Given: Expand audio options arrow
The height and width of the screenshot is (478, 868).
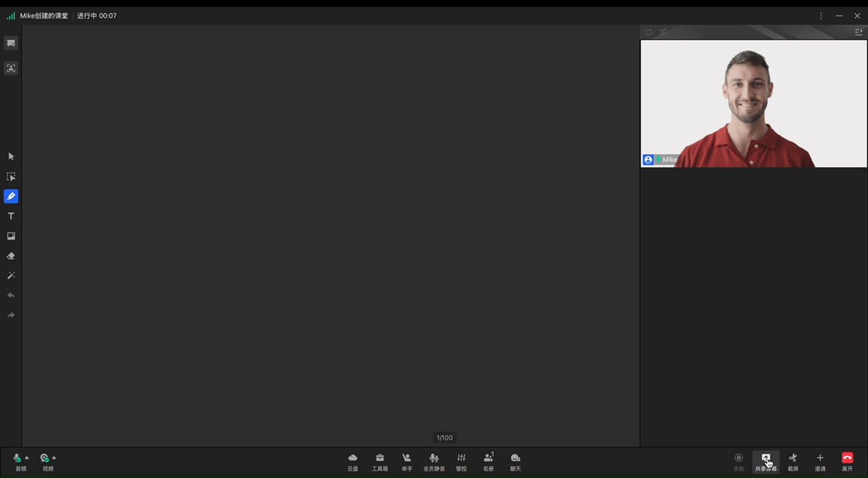Looking at the screenshot, I should (27, 458).
